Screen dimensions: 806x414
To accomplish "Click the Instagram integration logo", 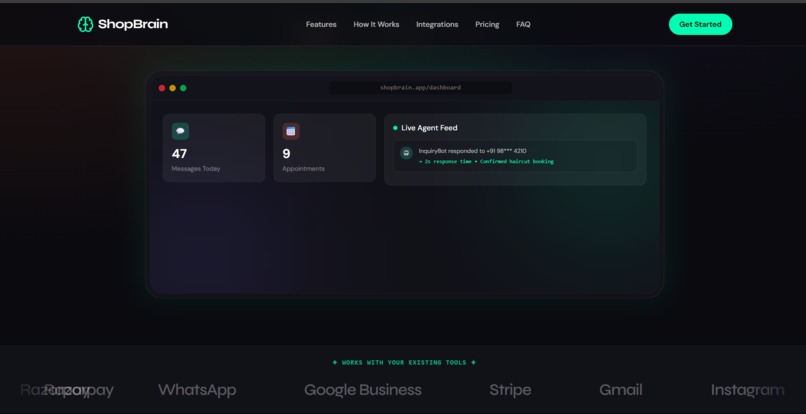I will (747, 390).
